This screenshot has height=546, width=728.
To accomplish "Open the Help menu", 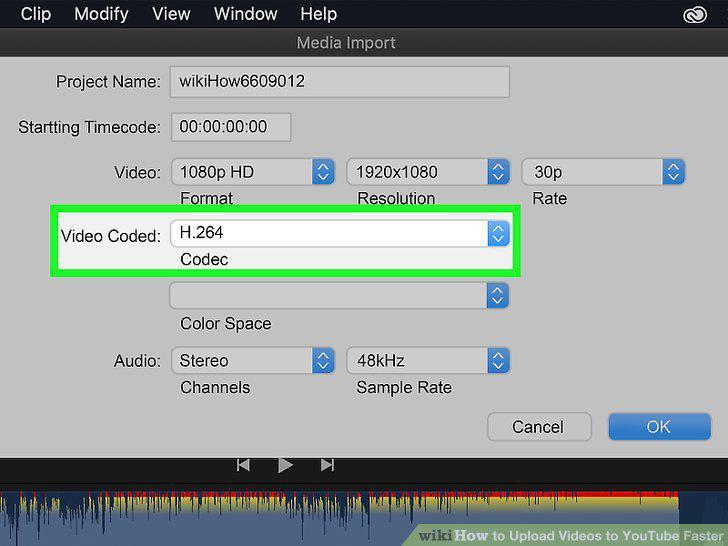I will coord(318,14).
